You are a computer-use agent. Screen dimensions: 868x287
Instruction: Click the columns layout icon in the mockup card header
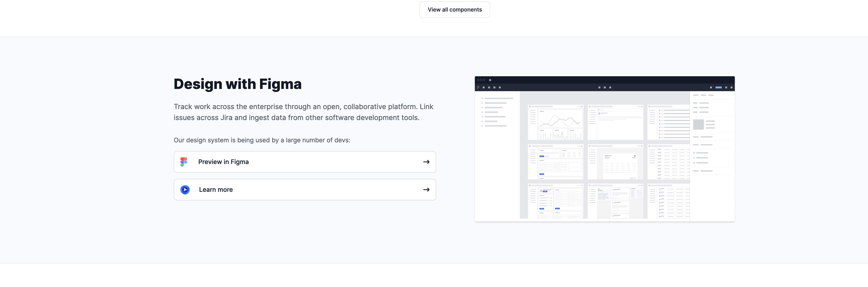point(530,107)
